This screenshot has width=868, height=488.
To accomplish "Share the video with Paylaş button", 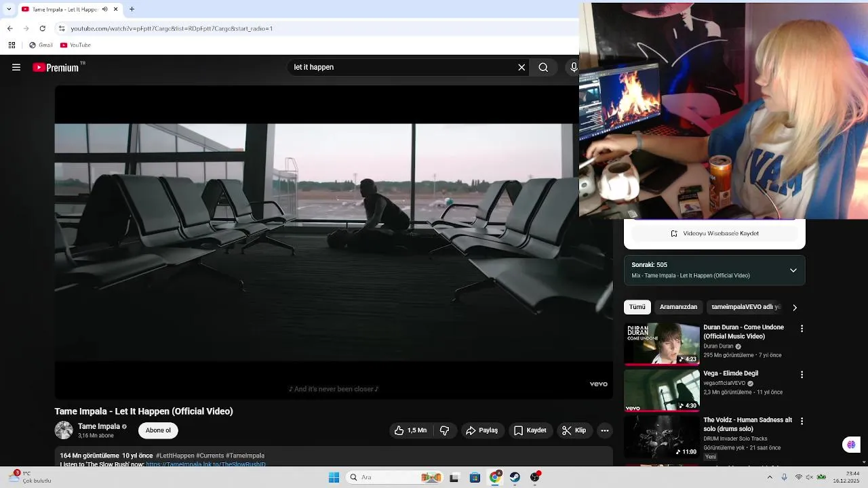I will click(x=482, y=430).
